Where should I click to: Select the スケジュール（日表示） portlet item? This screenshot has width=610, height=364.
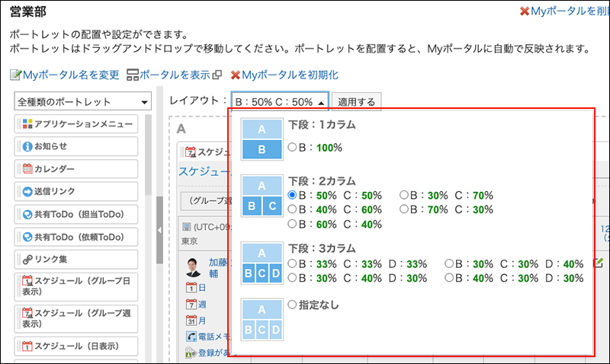[76, 346]
